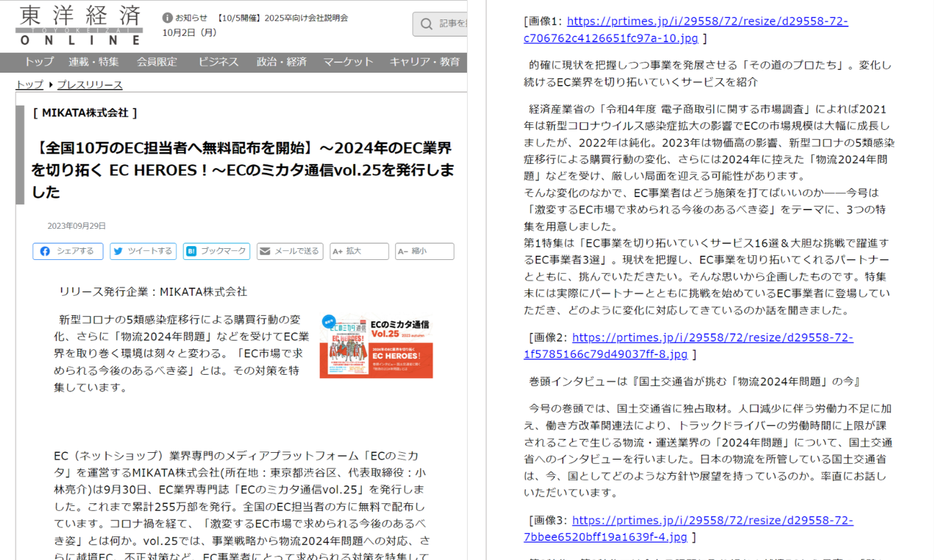Viewport: 934px width, 560px height.
Task: Click the お知らせ info icon
Action: coord(167,18)
